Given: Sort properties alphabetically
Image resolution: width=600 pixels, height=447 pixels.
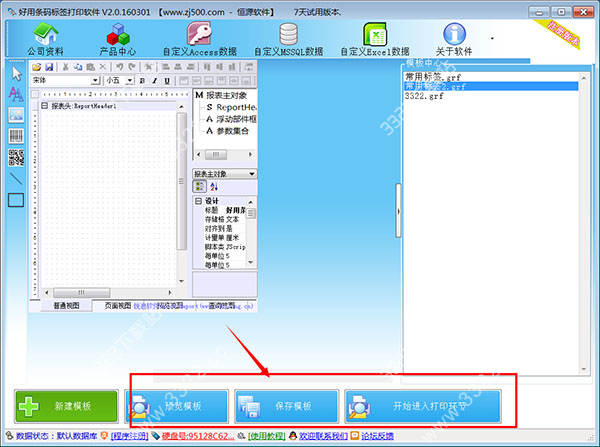Looking at the screenshot, I should 214,186.
